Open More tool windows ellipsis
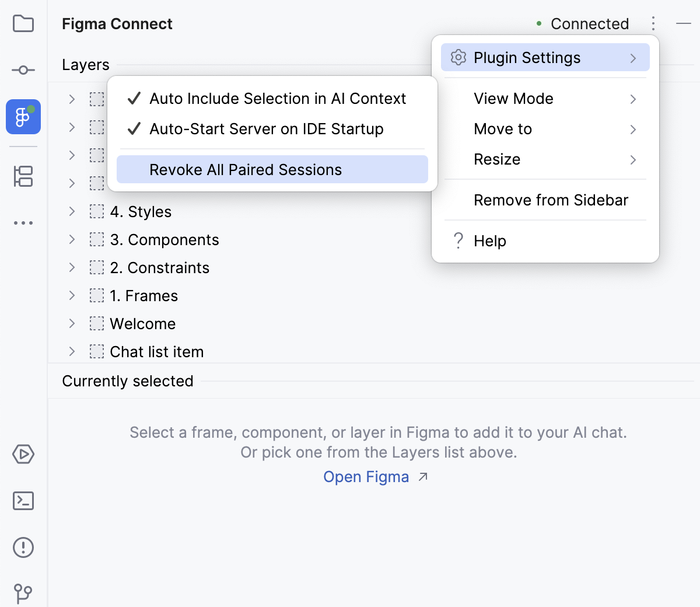Image resolution: width=700 pixels, height=607 pixels. click(23, 223)
